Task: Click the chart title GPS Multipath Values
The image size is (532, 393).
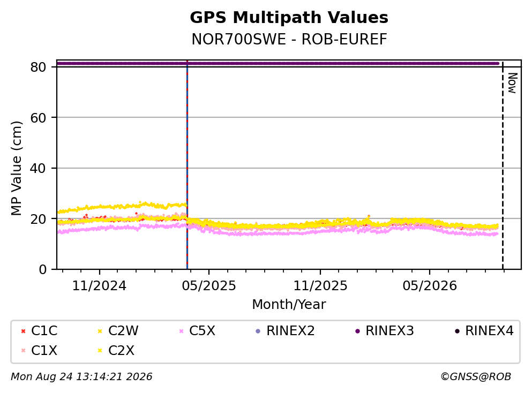Action: (x=289, y=17)
